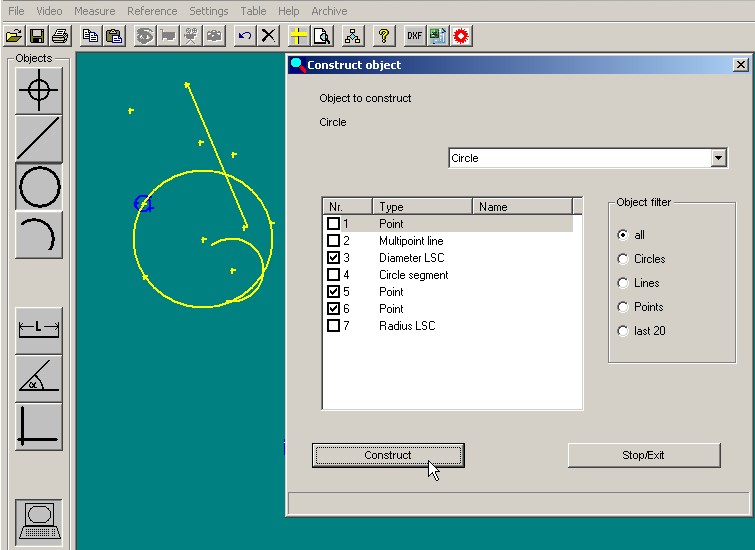Image resolution: width=755 pixels, height=550 pixels.
Task: Click the Nr. column header
Action: 347,207
